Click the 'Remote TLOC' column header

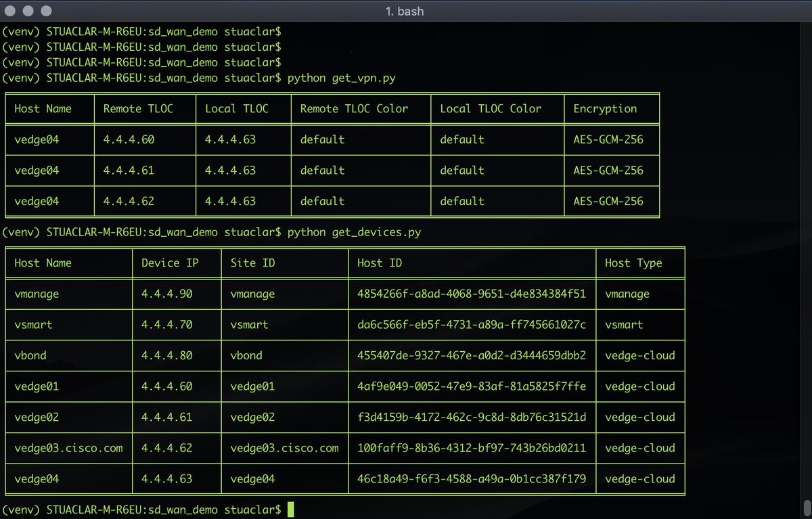click(138, 108)
